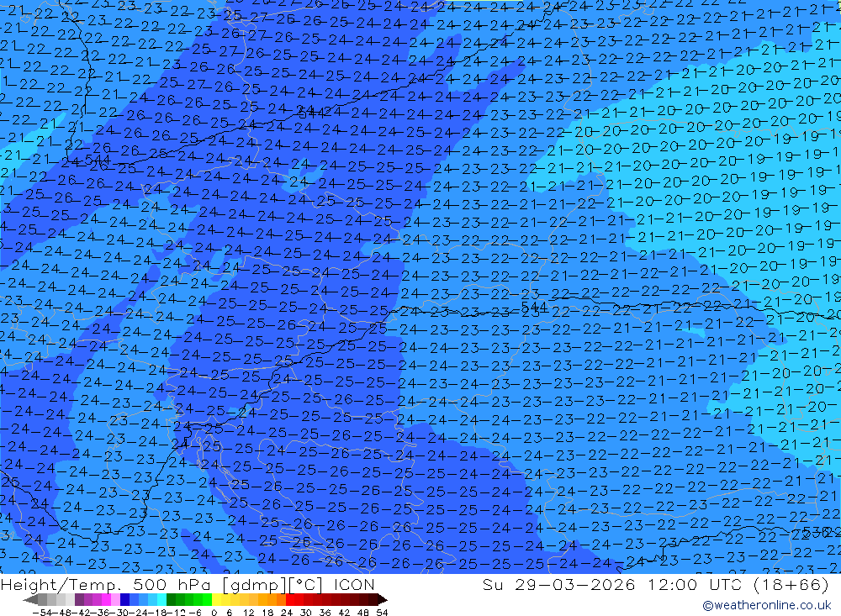Screen dimensions: 841x616
Task: Click the 48 label under color scale
Action: (362, 613)
